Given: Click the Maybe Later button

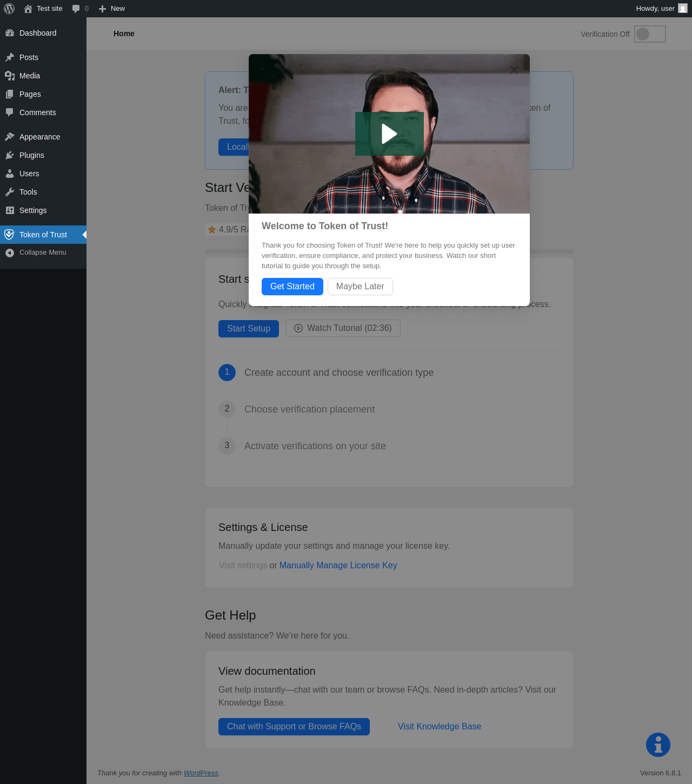Looking at the screenshot, I should click(360, 287).
